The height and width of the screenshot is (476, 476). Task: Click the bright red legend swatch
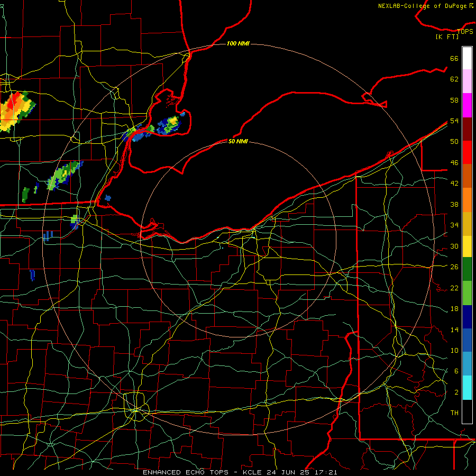pyautogui.click(x=467, y=152)
